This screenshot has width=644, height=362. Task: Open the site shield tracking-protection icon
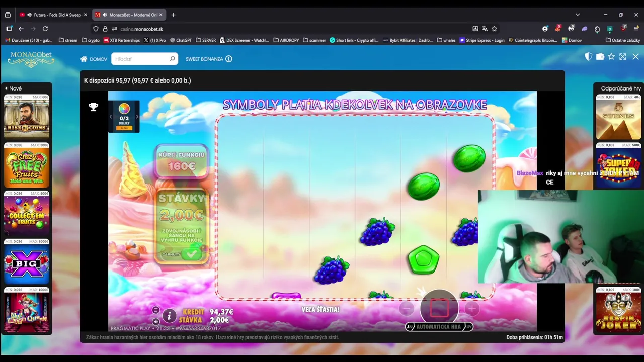(96, 29)
